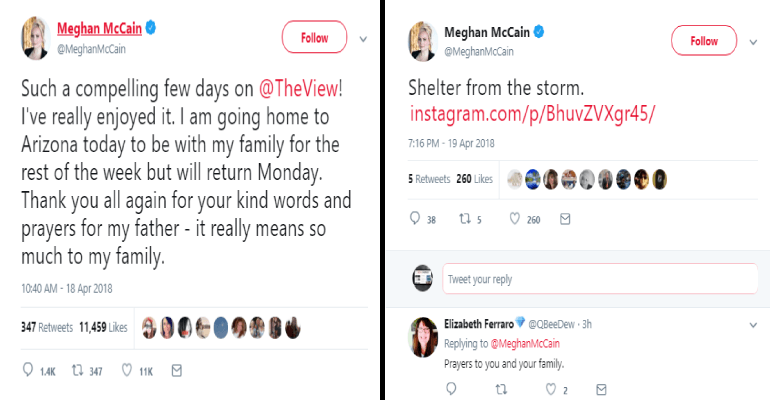770x400 pixels.
Task: Open Meghan McCain's avatar on left tweet
Action: 32,38
